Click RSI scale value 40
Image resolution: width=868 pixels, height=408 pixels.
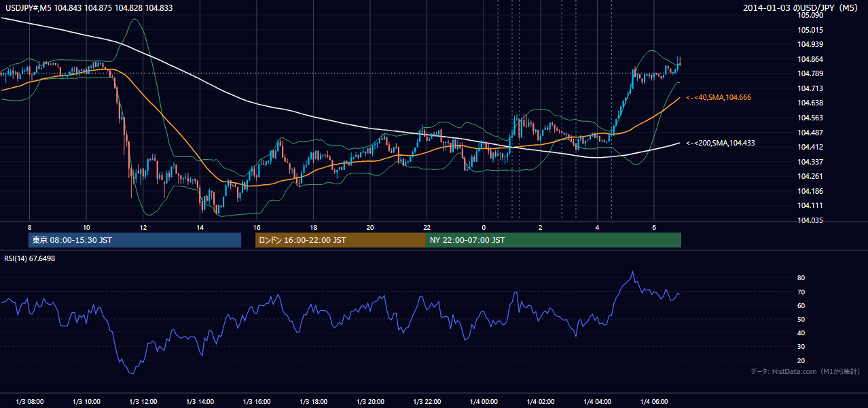(x=801, y=333)
